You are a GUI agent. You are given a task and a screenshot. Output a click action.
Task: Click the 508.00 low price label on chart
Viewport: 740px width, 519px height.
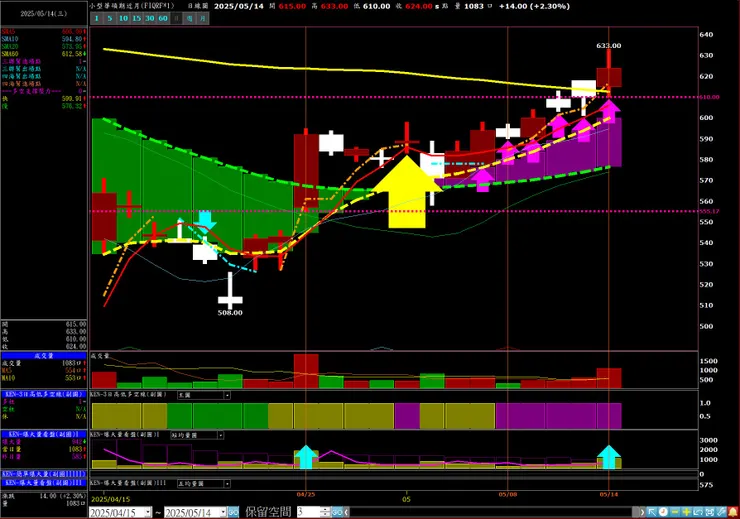230,313
